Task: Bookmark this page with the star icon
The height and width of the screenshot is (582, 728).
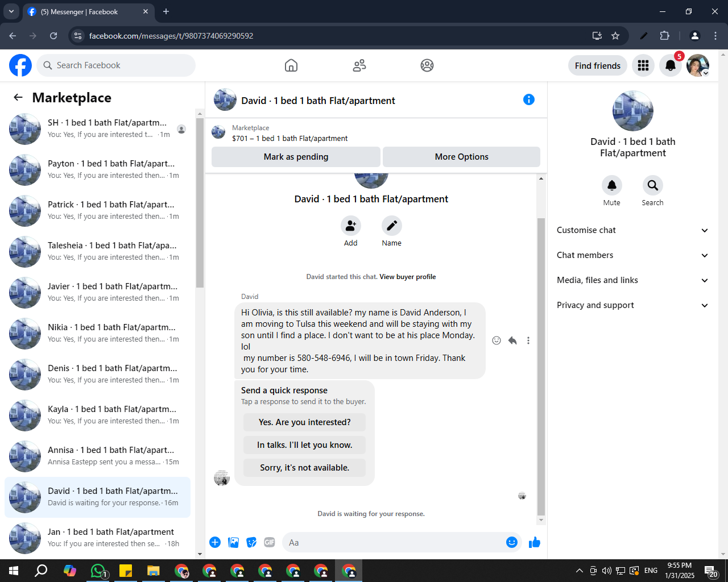Action: (615, 36)
